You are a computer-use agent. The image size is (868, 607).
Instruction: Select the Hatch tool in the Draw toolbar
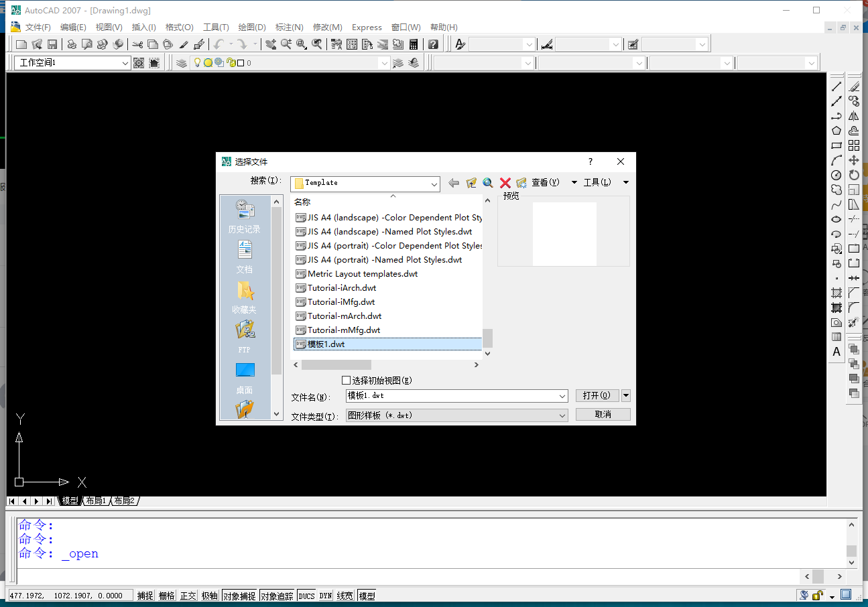tap(836, 293)
